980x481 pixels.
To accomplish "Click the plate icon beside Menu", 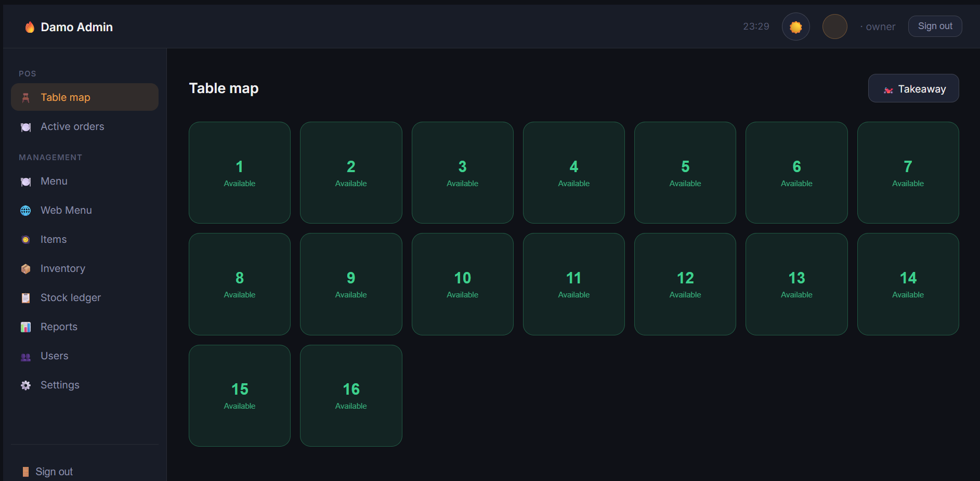I will tap(25, 181).
